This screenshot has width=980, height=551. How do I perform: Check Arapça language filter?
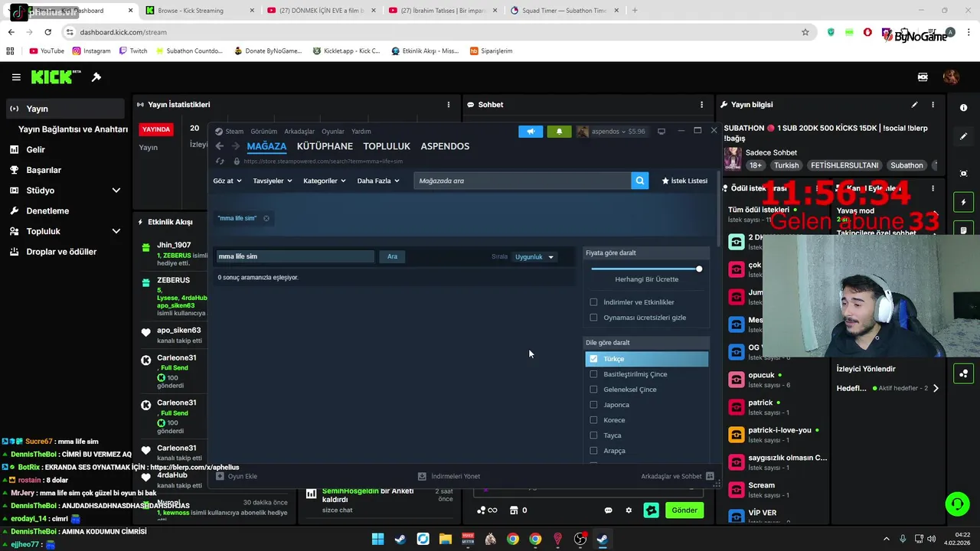pyautogui.click(x=593, y=451)
